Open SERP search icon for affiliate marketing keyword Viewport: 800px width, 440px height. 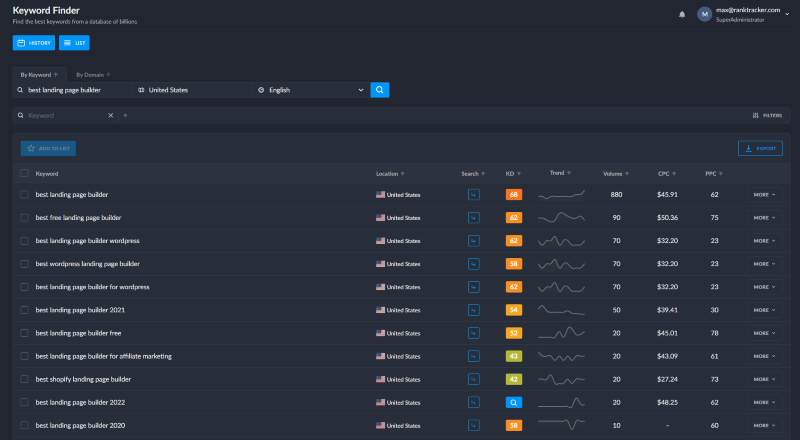pyautogui.click(x=473, y=356)
